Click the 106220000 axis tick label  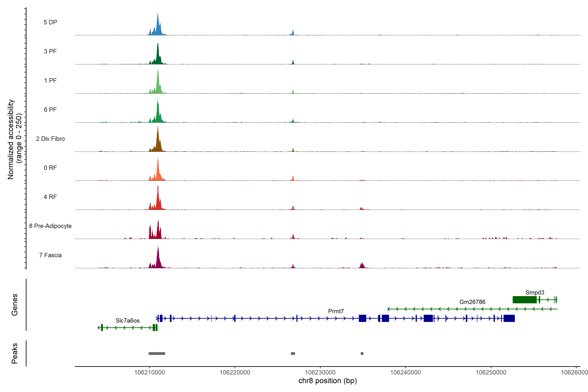click(235, 373)
